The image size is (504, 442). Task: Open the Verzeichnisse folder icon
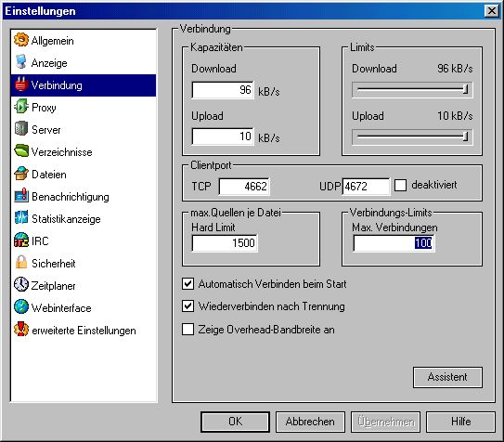[21, 151]
